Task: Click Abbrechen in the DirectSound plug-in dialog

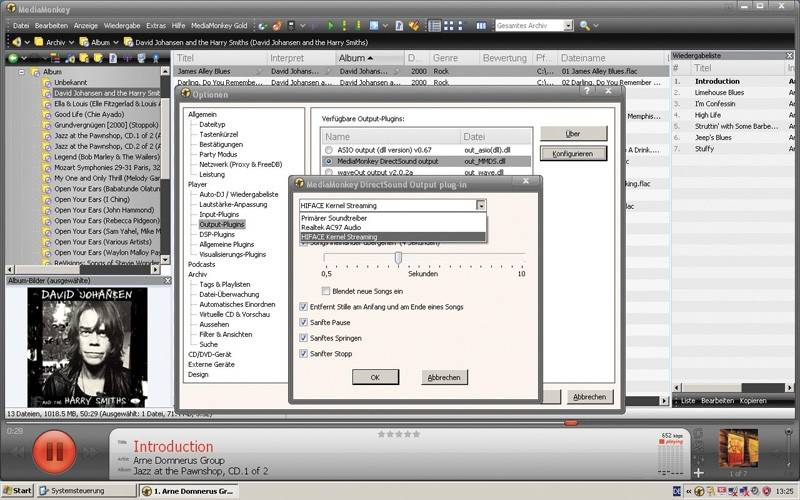Action: [x=444, y=377]
